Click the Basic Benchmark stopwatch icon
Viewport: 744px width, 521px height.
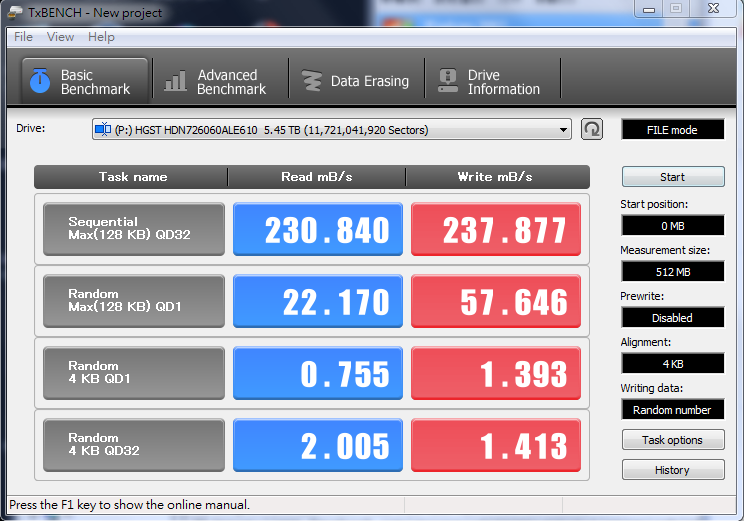click(x=40, y=81)
